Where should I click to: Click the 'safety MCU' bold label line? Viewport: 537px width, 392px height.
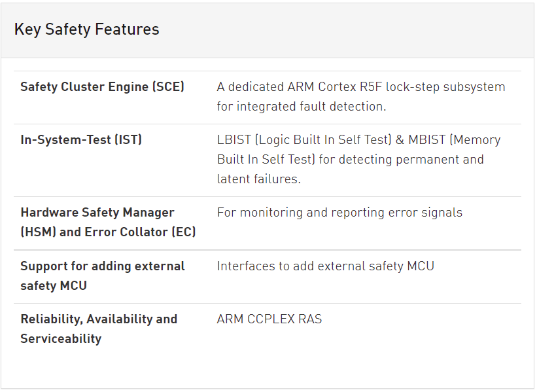coord(54,286)
